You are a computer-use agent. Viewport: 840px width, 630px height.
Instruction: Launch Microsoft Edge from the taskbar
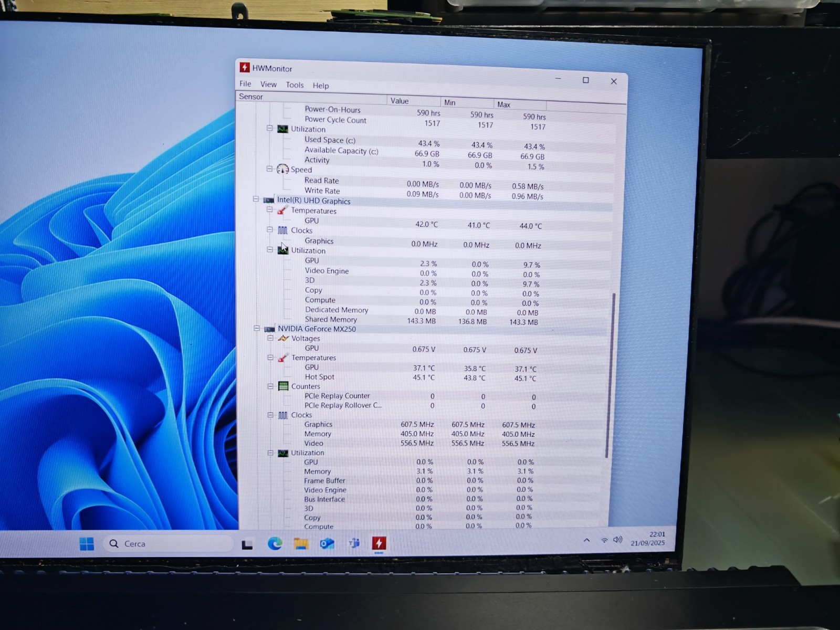pyautogui.click(x=275, y=543)
